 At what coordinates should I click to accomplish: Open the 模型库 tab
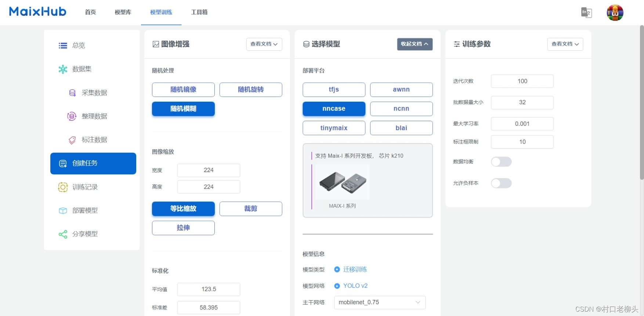click(123, 12)
